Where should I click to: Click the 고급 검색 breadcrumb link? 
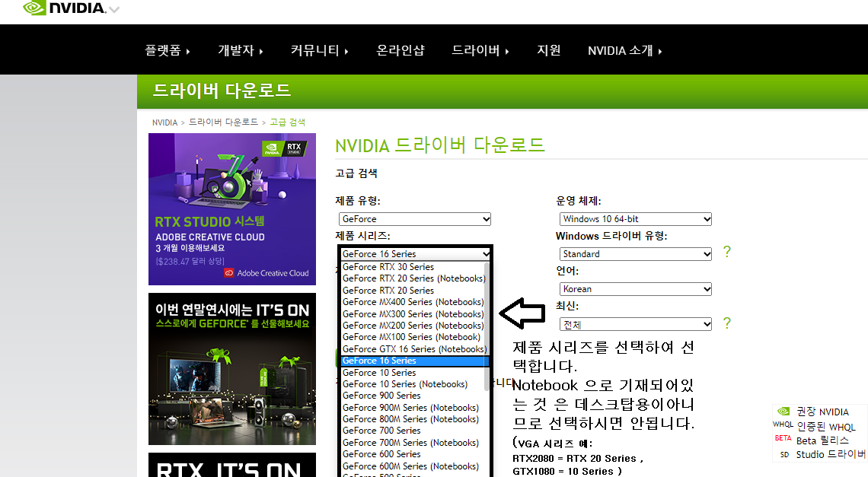tap(287, 122)
